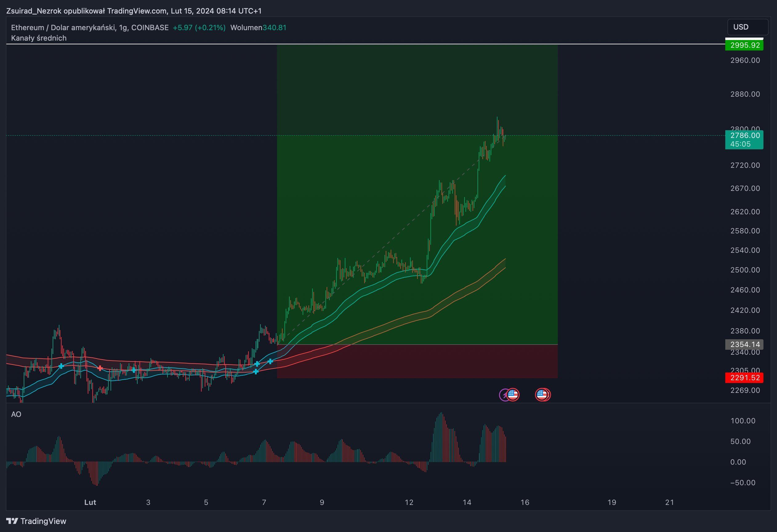Click the leftmost cyan plus signal marker
The width and height of the screenshot is (777, 532).
tap(61, 366)
